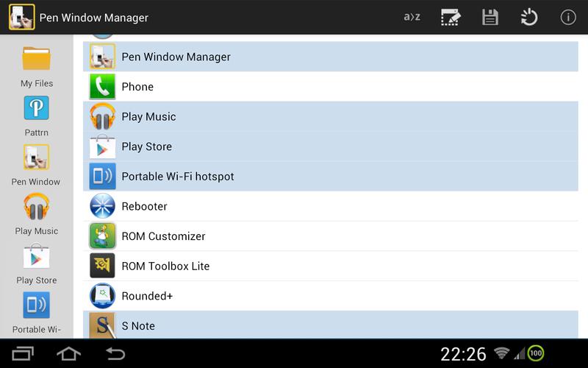This screenshot has width=588, height=368.
Task: Deselect Portable Wi-Fi hotspot row
Action: (x=331, y=177)
